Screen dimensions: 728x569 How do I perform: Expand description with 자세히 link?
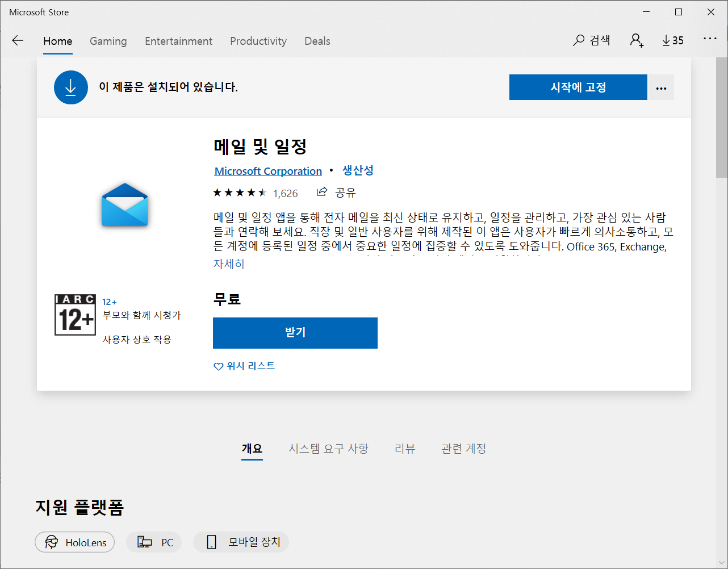(x=229, y=264)
